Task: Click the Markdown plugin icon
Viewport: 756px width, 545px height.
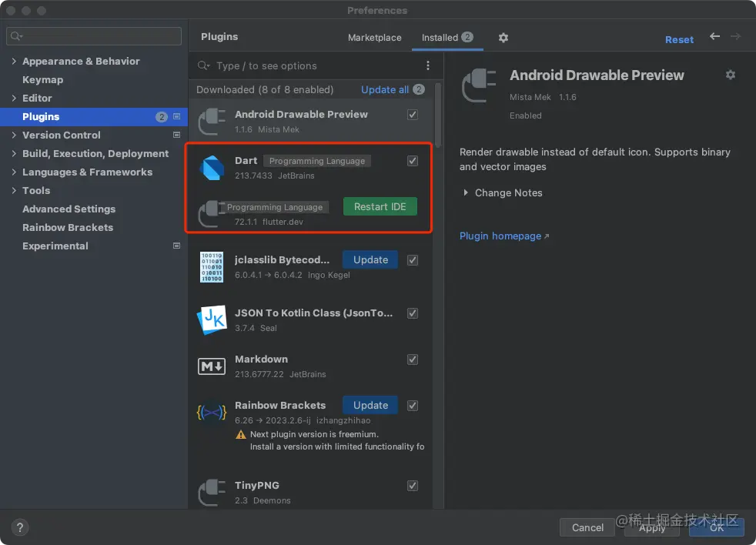Action: 212,366
